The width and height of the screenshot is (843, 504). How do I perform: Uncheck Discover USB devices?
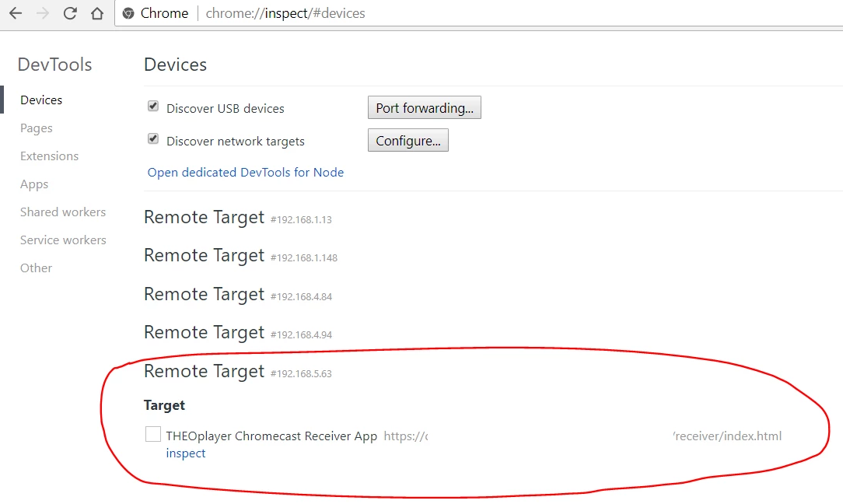coord(153,106)
